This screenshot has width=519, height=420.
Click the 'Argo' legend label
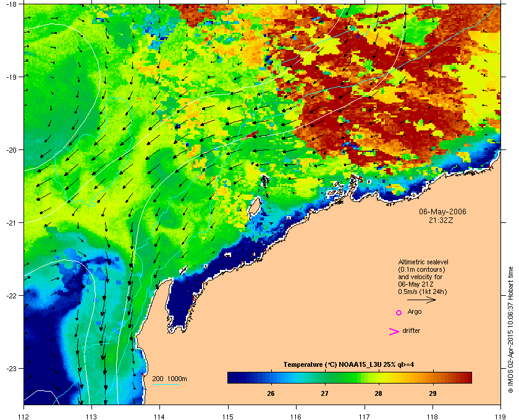point(415,312)
